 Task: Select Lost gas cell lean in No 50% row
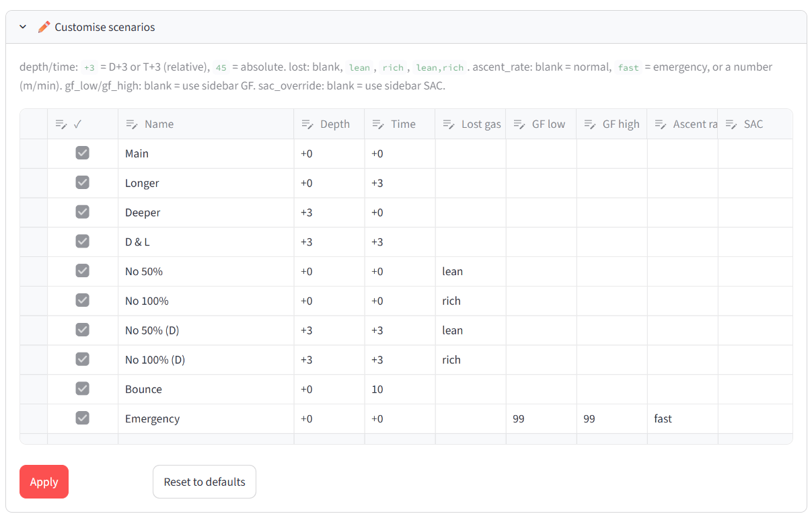pos(470,271)
